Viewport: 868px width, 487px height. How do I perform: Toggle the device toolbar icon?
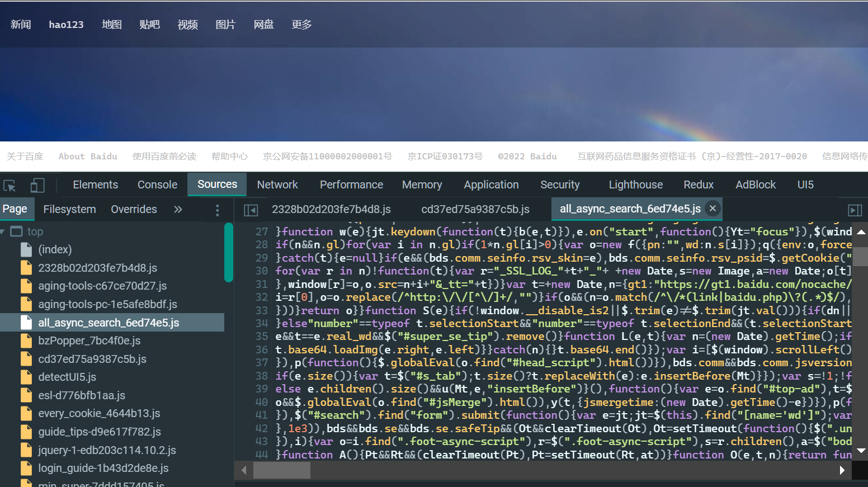click(x=37, y=185)
